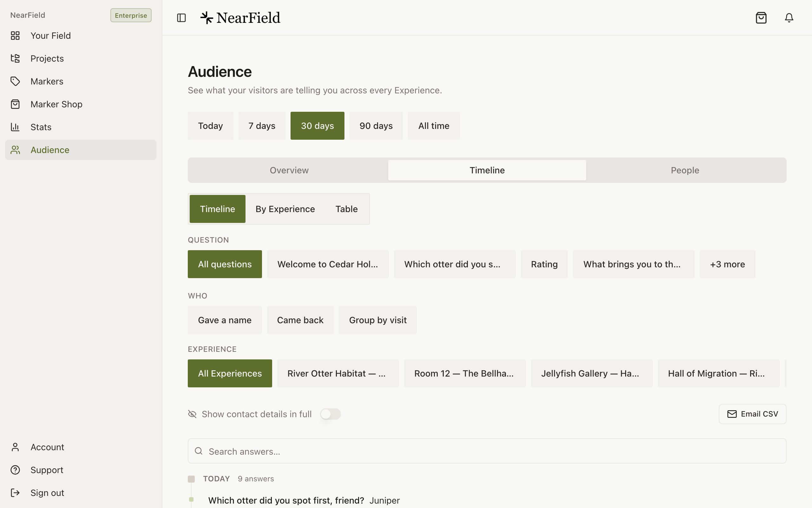Screen dimensions: 812x508
Task: Switch to the Overview tab
Action: pos(289,170)
